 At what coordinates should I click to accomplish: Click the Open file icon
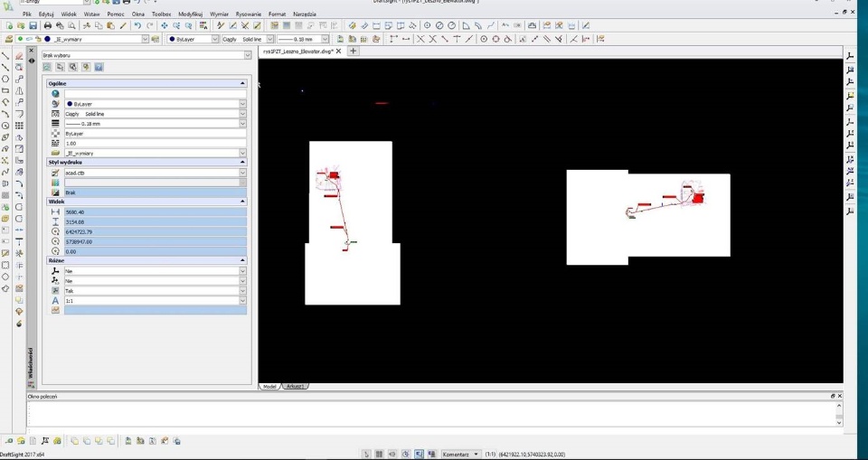point(21,25)
